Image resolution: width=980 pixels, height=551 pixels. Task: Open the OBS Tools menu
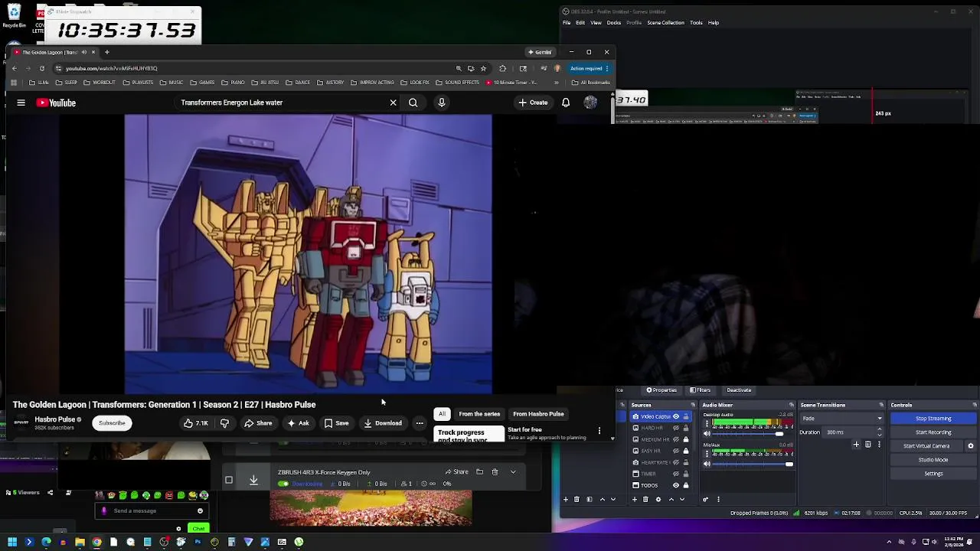point(696,22)
